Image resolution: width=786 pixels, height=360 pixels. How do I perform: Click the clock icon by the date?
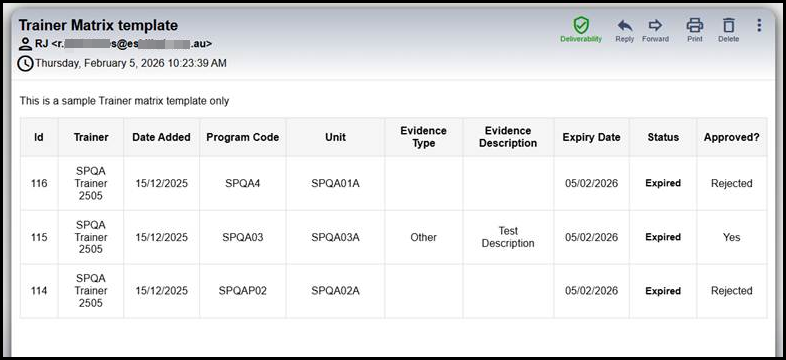click(26, 64)
